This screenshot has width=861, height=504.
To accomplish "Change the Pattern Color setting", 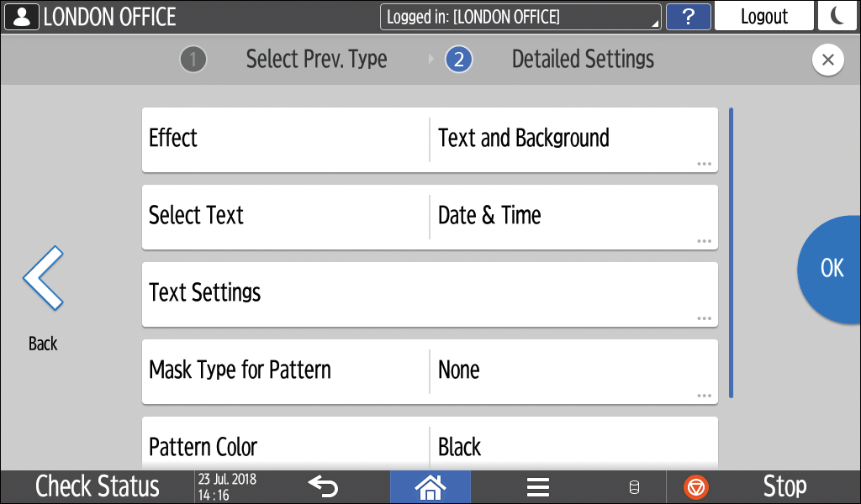I will (x=430, y=445).
